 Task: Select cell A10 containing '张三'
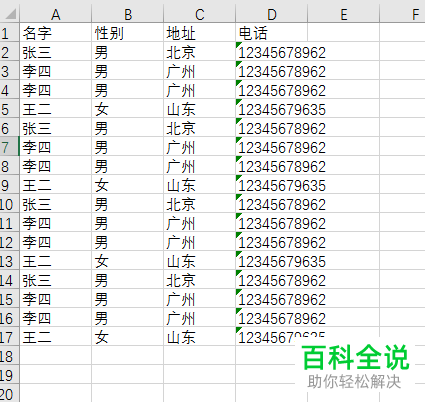click(55, 204)
